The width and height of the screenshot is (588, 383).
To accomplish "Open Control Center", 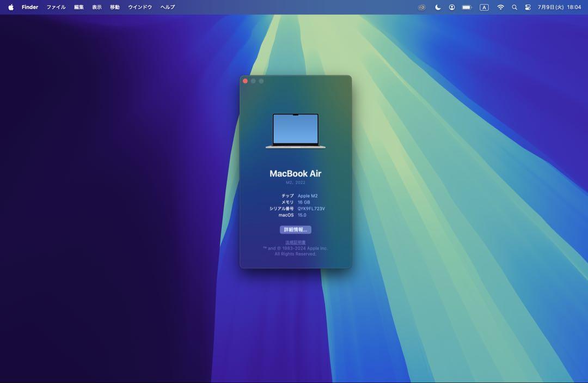I will (528, 7).
